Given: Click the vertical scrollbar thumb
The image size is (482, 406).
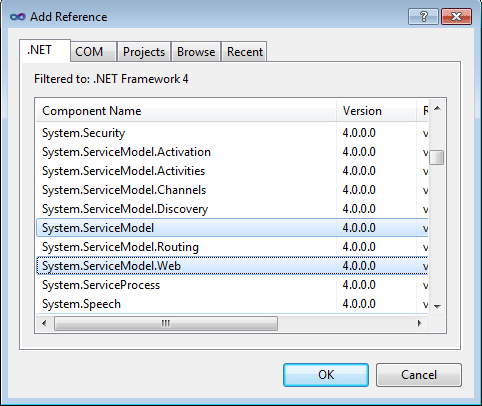Looking at the screenshot, I should tap(437, 157).
